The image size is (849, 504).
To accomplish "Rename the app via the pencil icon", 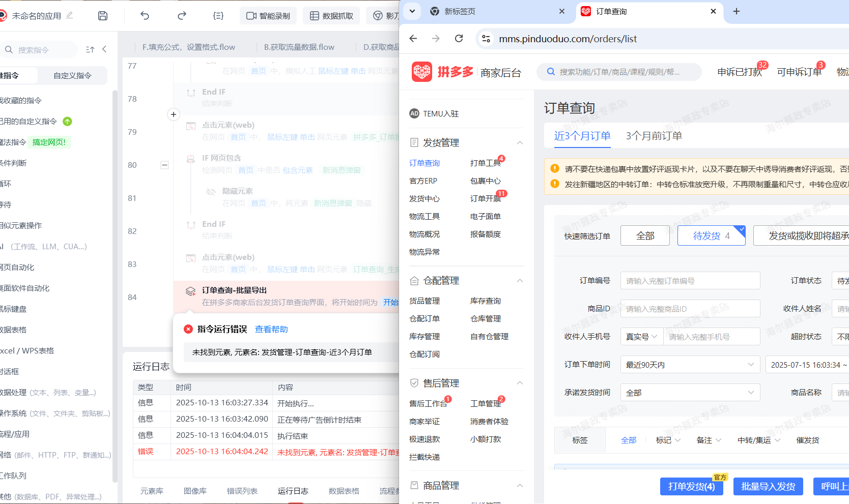I will (70, 15).
